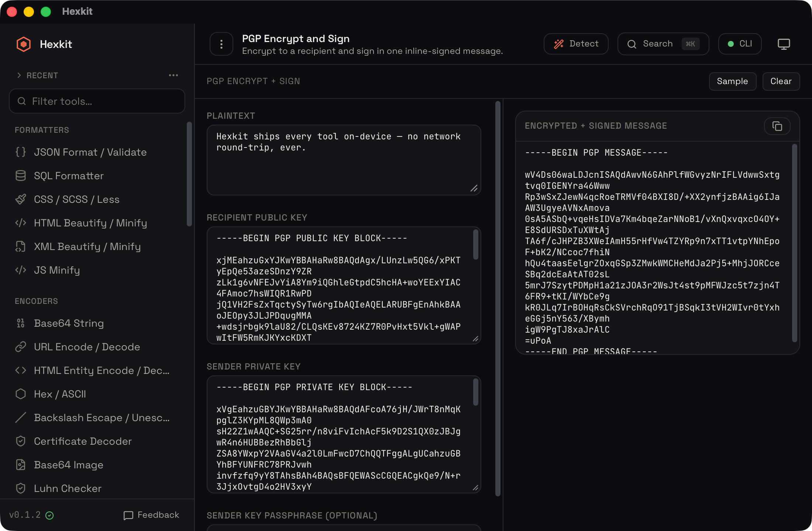812x531 pixels.
Task: Click the recipient public key scrollbar
Action: coord(475,244)
